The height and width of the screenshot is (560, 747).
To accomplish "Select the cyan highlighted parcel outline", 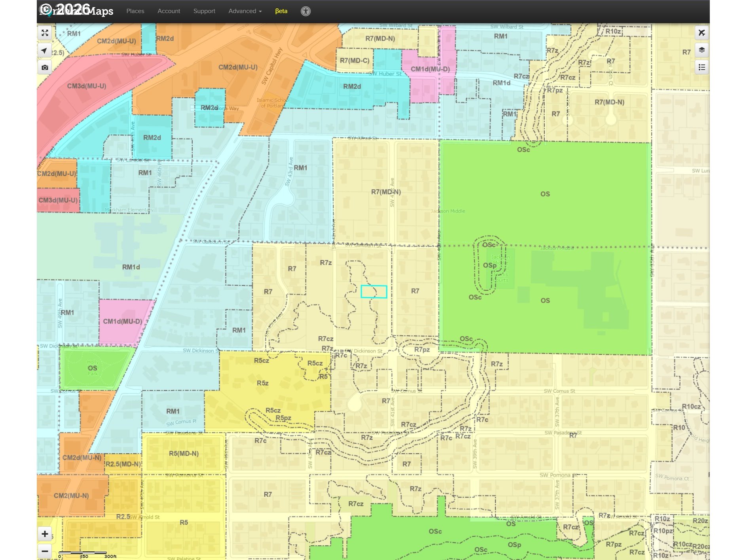I will tap(373, 291).
